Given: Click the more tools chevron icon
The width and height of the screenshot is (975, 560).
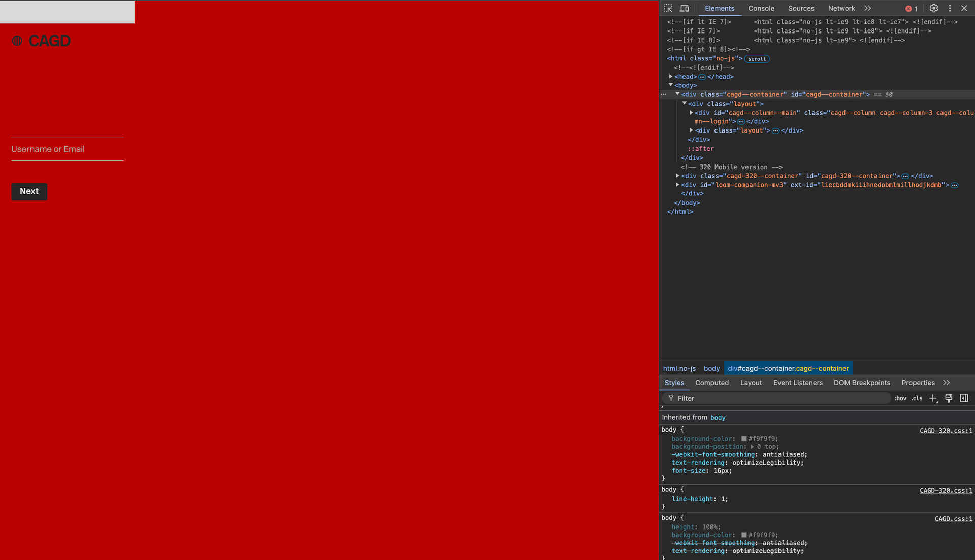Looking at the screenshot, I should point(869,8).
